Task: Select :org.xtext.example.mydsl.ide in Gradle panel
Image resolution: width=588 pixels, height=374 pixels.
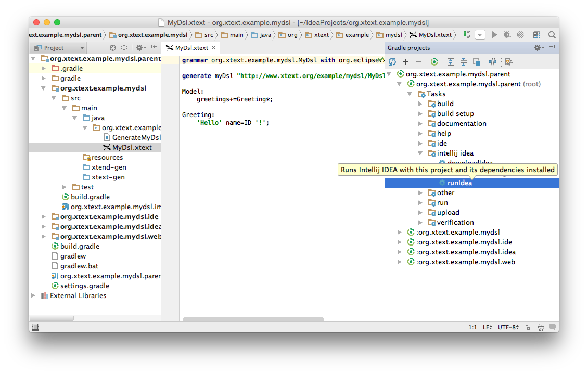Action: coord(464,242)
